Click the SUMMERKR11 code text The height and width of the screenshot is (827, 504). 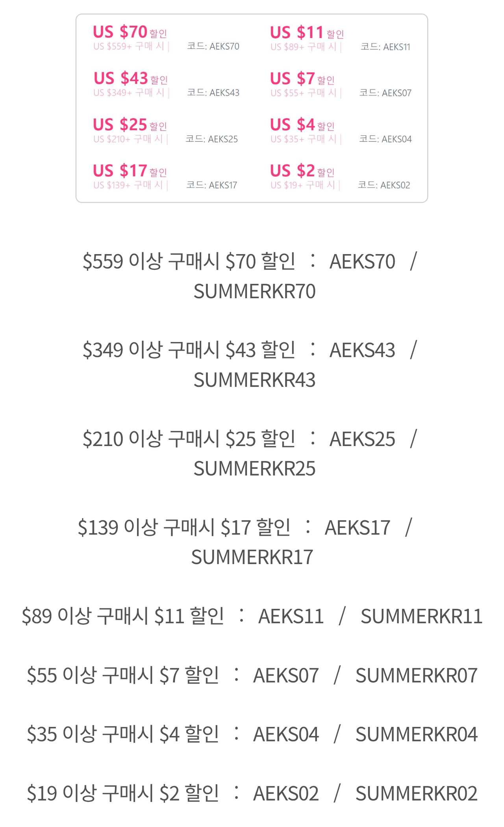tap(421, 616)
